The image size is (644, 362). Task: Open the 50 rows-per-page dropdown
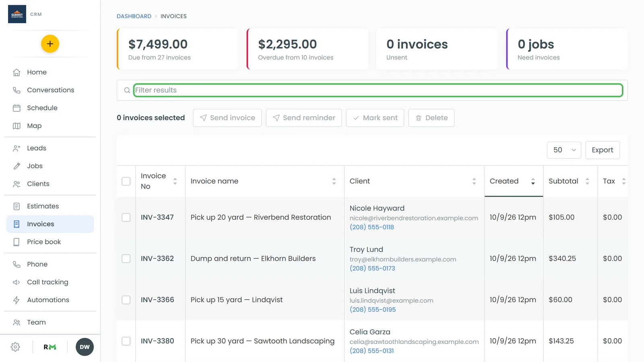click(x=564, y=150)
